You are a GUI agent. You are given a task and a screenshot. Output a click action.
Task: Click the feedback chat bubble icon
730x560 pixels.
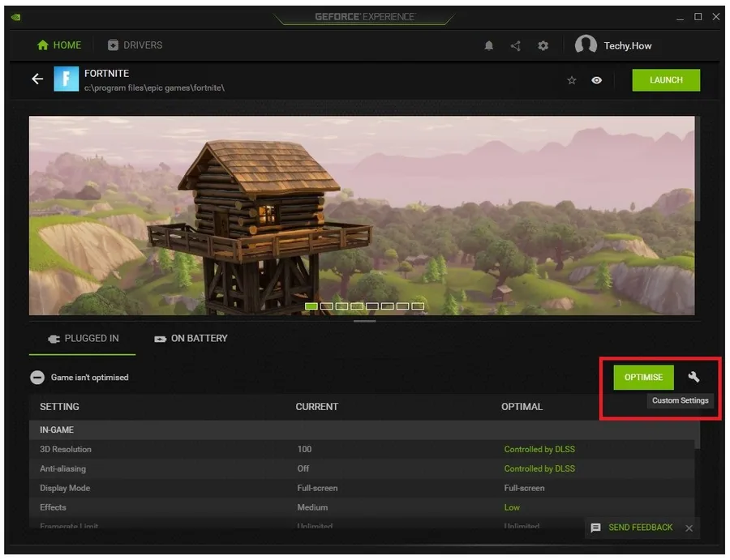(x=595, y=528)
